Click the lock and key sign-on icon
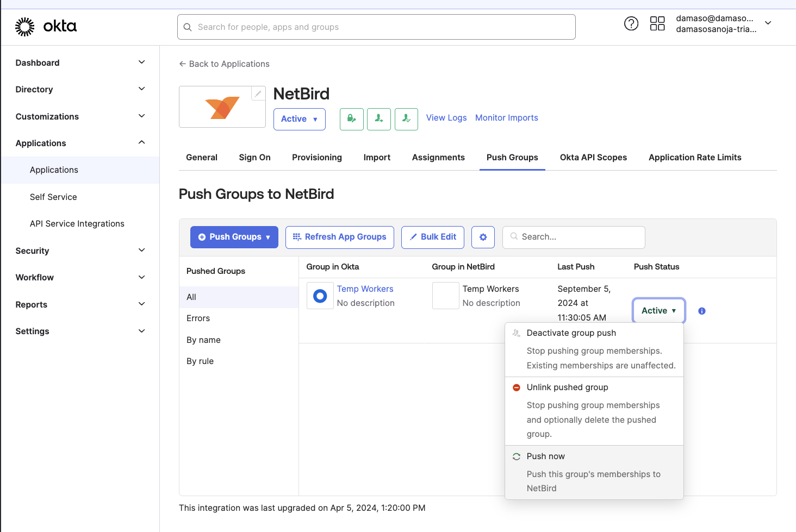Viewport: 796px width, 532px height. [x=352, y=118]
